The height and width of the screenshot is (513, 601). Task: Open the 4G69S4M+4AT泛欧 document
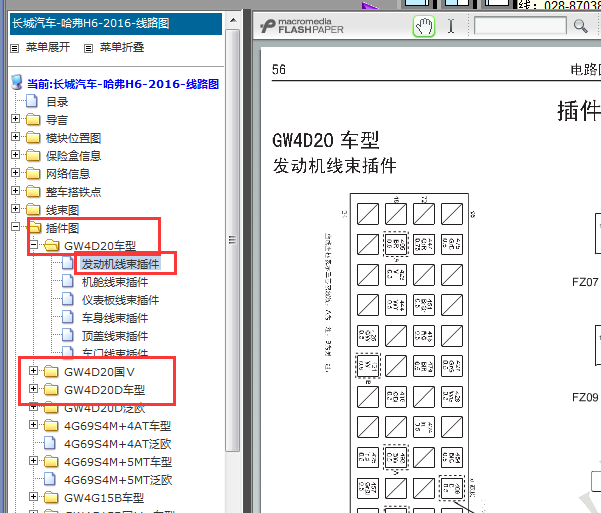click(118, 444)
